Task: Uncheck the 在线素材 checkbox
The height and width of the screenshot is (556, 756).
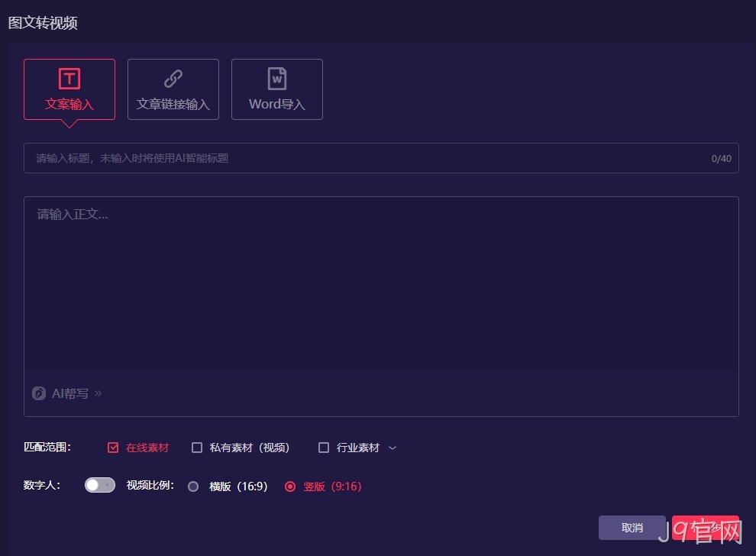Action: click(113, 448)
